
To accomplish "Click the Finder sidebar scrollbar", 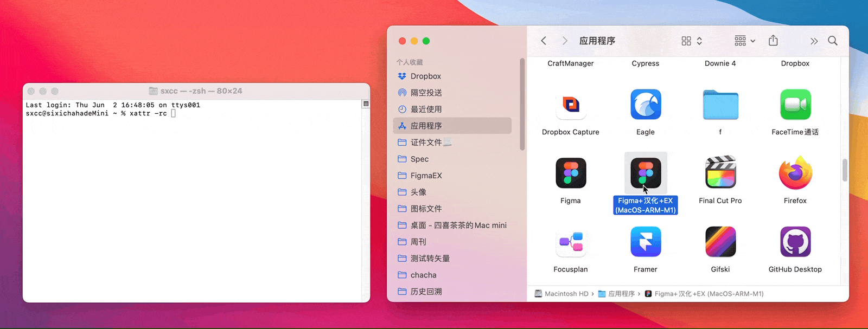I will (x=522, y=104).
